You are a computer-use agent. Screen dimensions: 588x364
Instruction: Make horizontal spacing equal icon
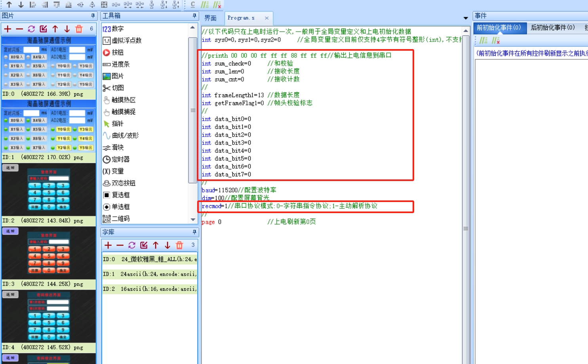tap(116, 5)
